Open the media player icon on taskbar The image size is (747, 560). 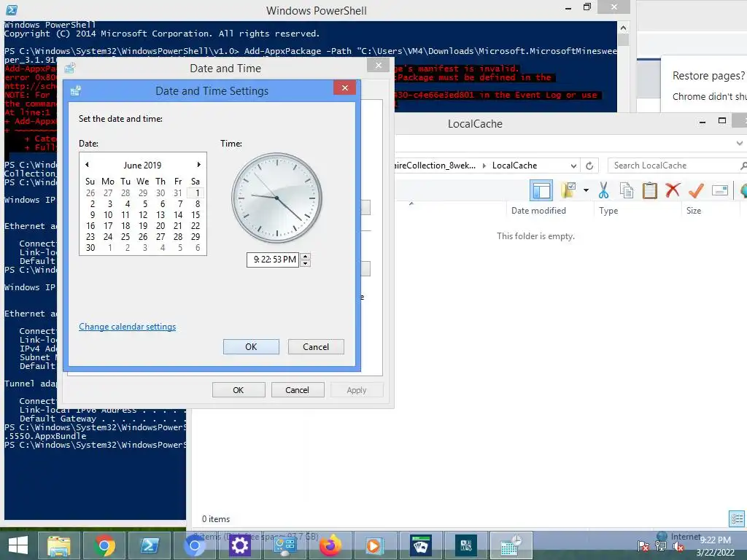click(x=375, y=545)
